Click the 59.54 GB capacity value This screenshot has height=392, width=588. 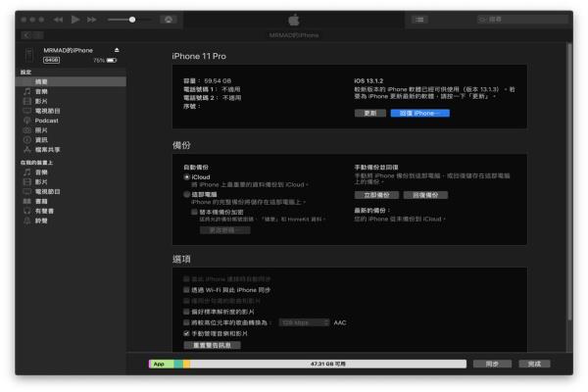click(218, 81)
